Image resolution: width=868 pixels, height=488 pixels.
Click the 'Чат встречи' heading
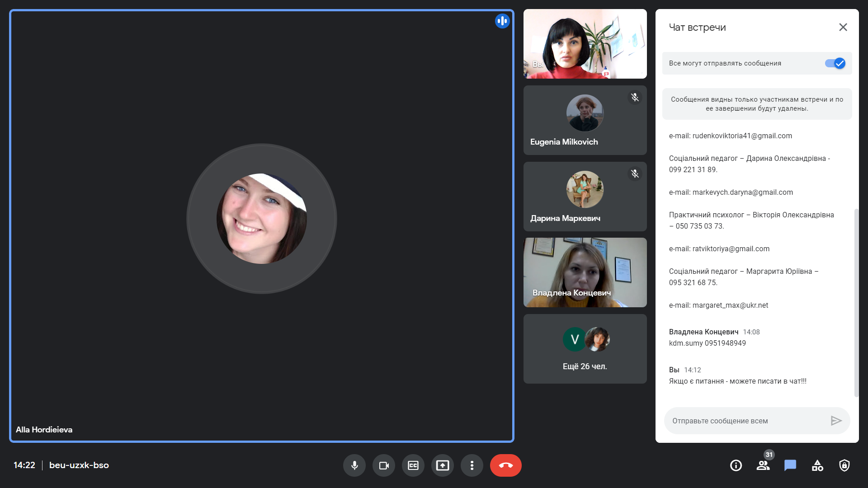[698, 27]
